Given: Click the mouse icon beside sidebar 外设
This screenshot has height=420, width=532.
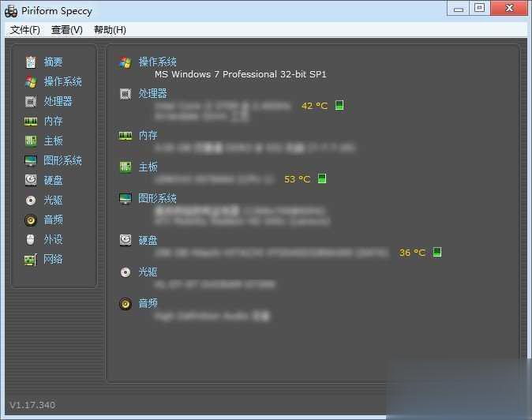Looking at the screenshot, I should pos(31,239).
